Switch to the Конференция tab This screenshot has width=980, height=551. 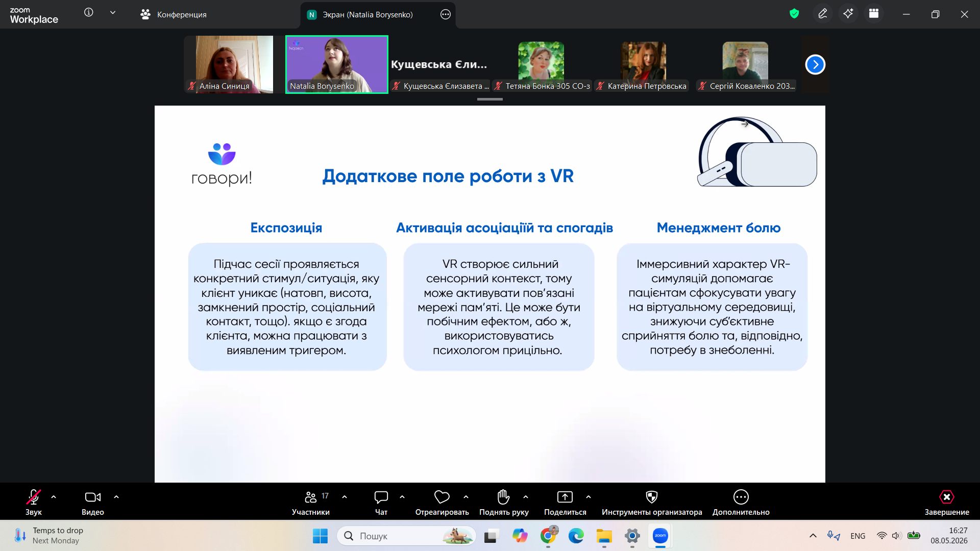174,15
